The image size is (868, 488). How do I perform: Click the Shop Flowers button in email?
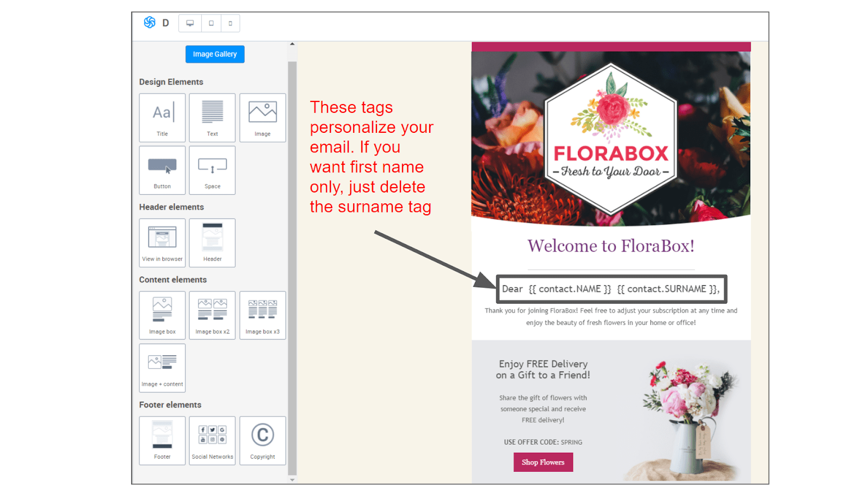point(543,463)
